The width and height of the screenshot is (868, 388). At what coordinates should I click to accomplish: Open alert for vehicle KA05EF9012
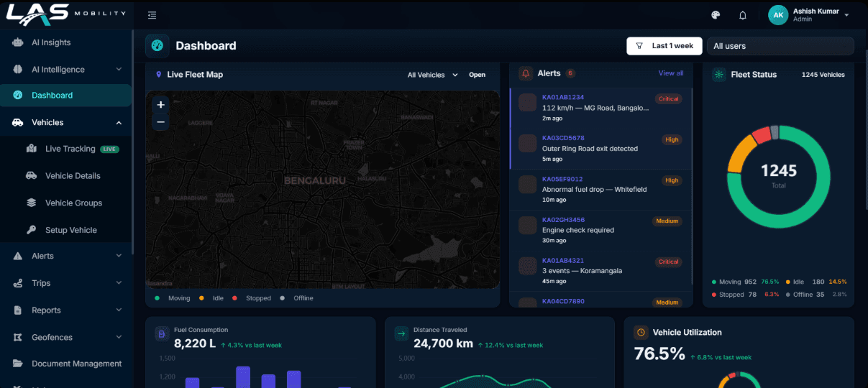coord(600,190)
